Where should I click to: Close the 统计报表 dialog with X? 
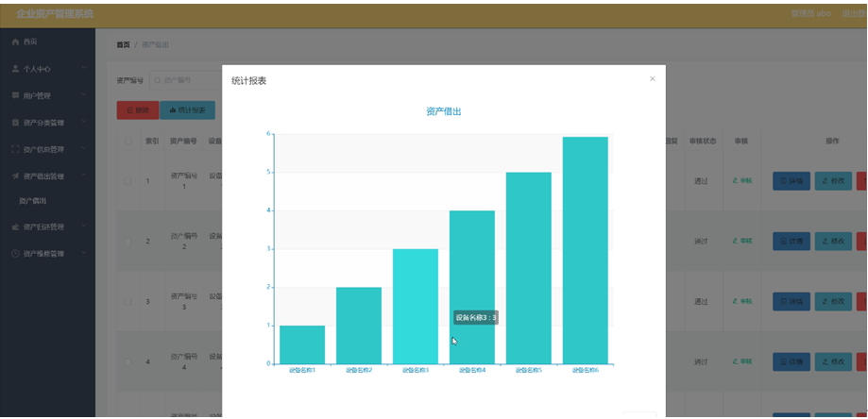tap(652, 79)
